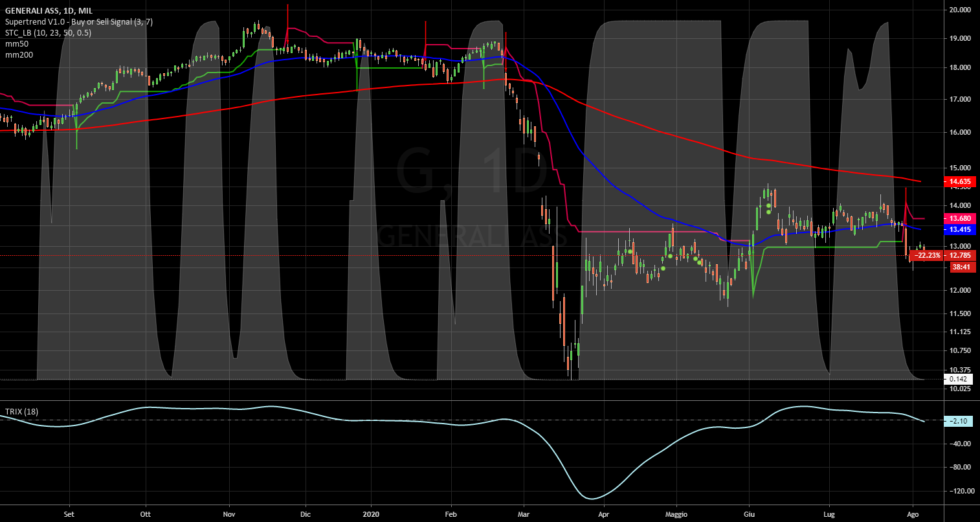Click the Apr month label on time axis

pos(603,514)
